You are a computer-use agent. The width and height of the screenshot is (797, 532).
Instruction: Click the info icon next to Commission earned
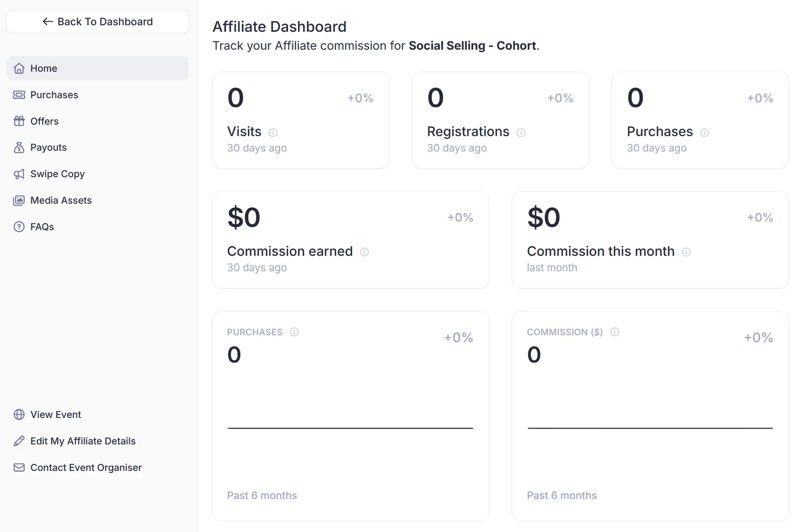click(x=365, y=252)
